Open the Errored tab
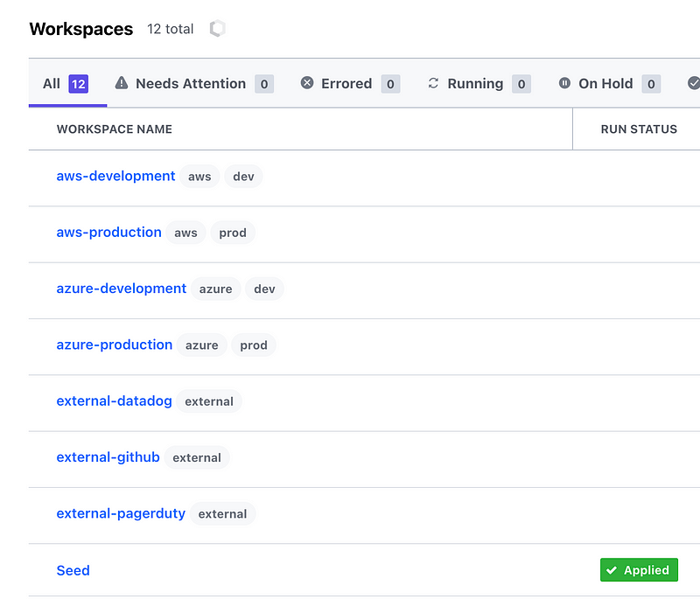 351,84
